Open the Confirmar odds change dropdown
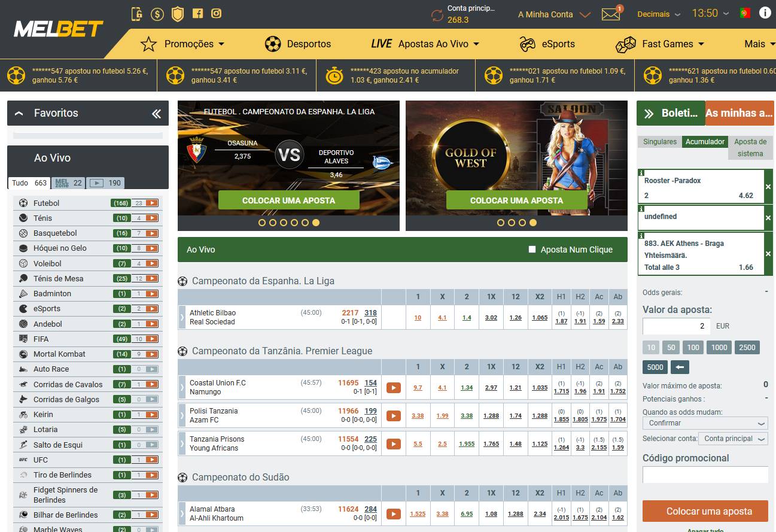 (x=705, y=423)
